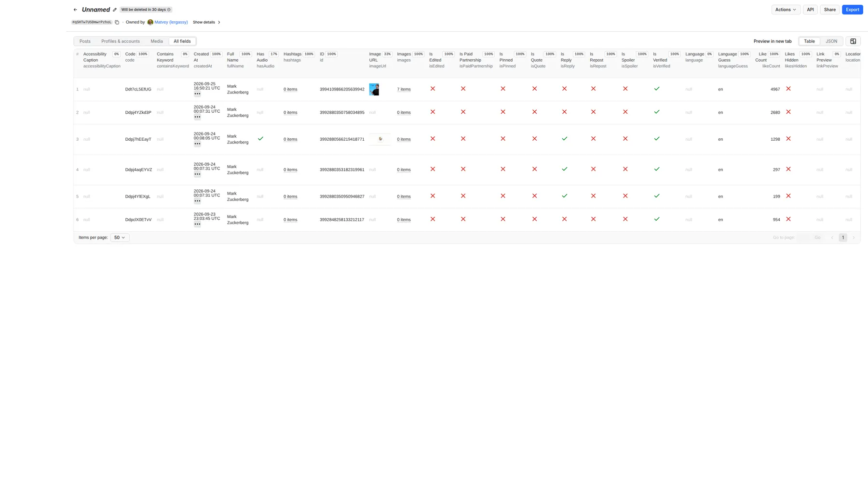Open the image thumbnail in row 1
868x477 pixels.
coord(374,89)
